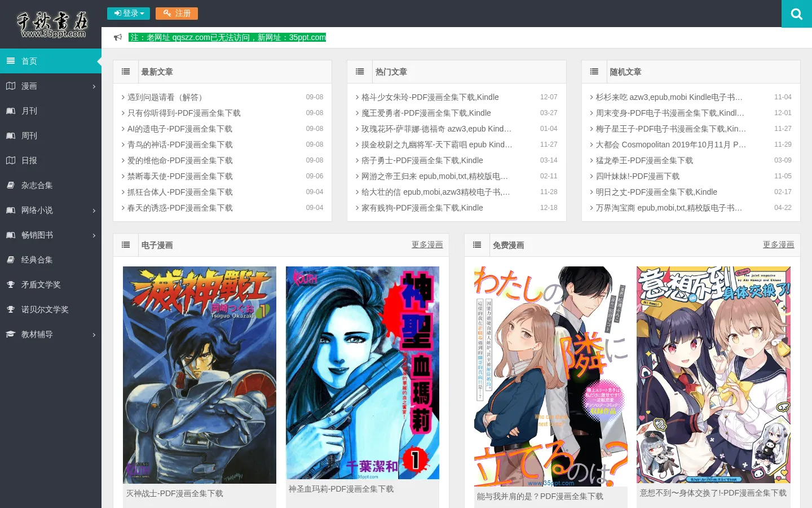
Task: Click the 电子漫画 list icon
Action: point(126,245)
